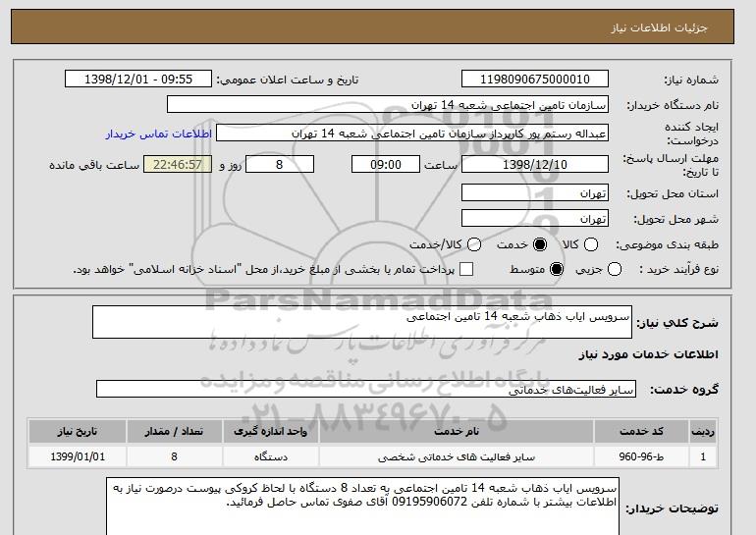Select the کالا radio button

pyautogui.click(x=591, y=244)
